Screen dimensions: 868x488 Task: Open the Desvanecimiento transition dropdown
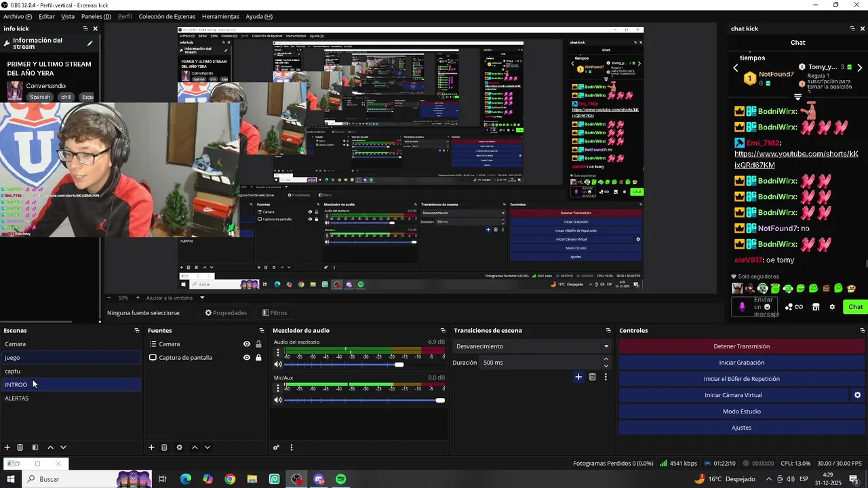532,346
